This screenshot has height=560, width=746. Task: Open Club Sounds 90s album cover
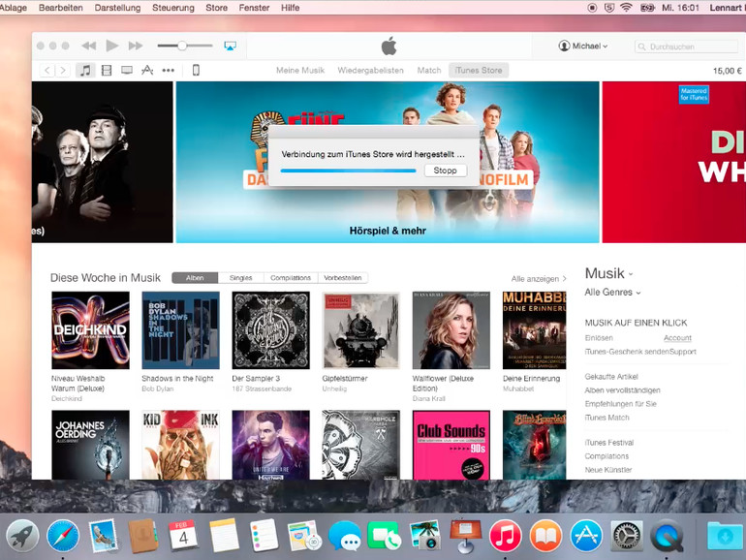pyautogui.click(x=451, y=445)
